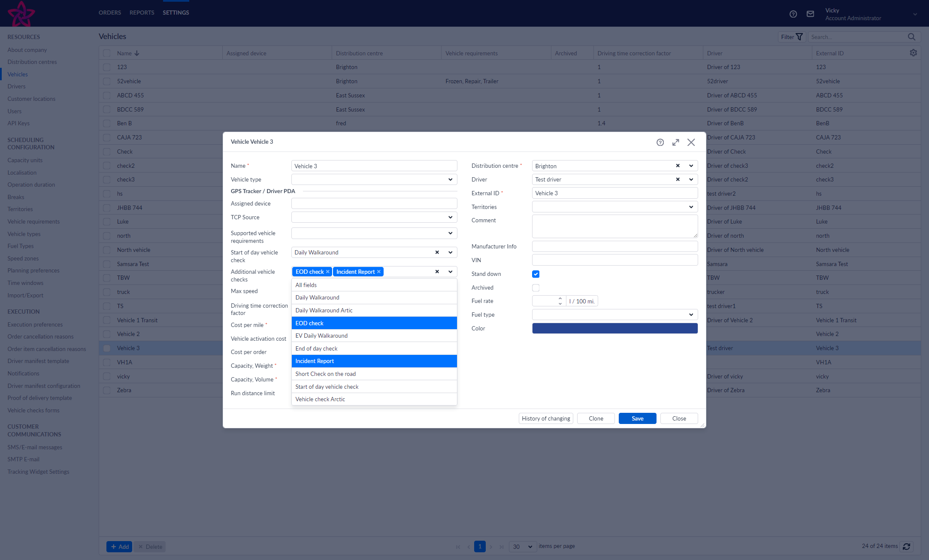Toggle the Archived checkbox in dialog
The image size is (929, 560).
click(x=536, y=288)
